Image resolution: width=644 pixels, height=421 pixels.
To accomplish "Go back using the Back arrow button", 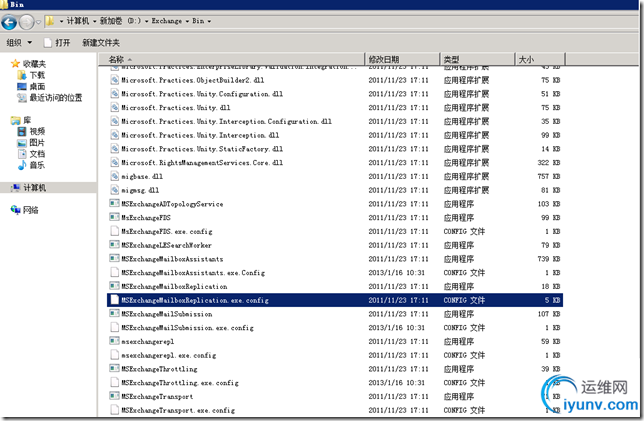I will (9, 22).
